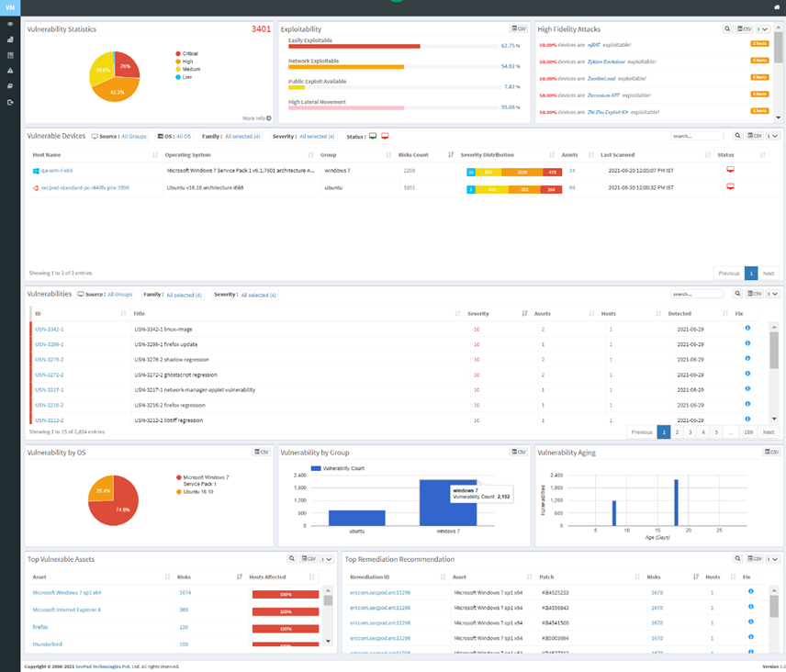Export Vulnerability Aging as CSV
The image size is (786, 672).
(x=771, y=452)
